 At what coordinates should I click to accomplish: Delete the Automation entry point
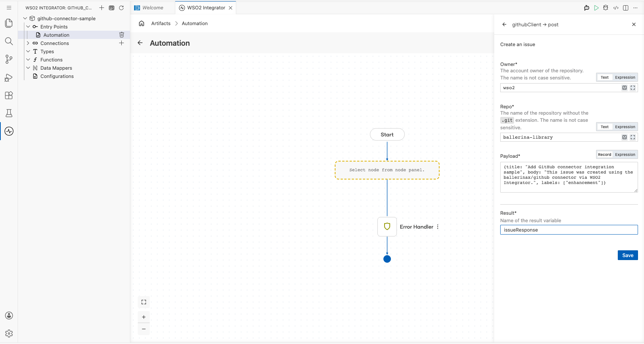(x=122, y=35)
